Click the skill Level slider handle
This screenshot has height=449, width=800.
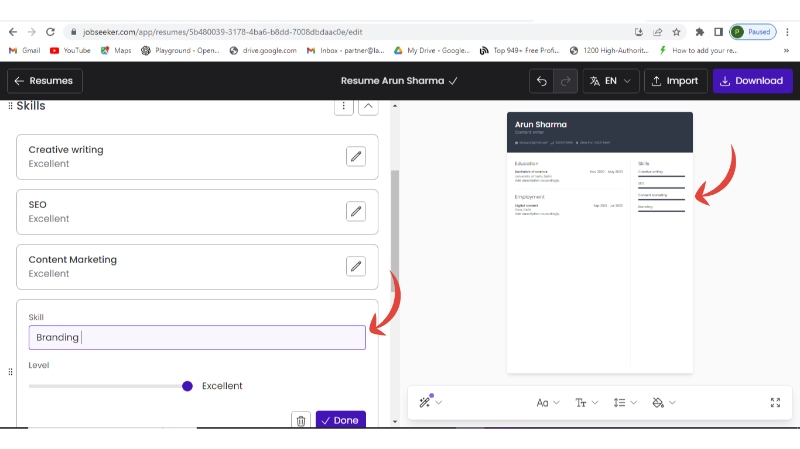(187, 386)
